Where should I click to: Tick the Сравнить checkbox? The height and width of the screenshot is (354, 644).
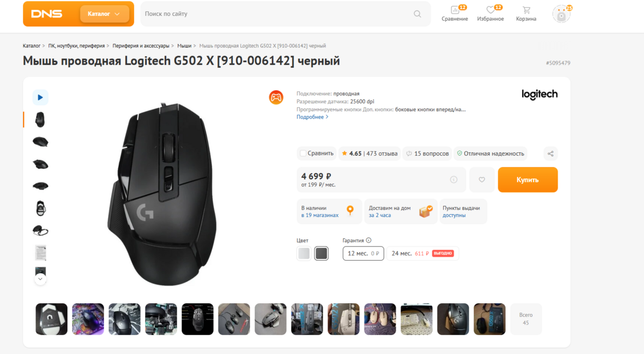(x=303, y=153)
